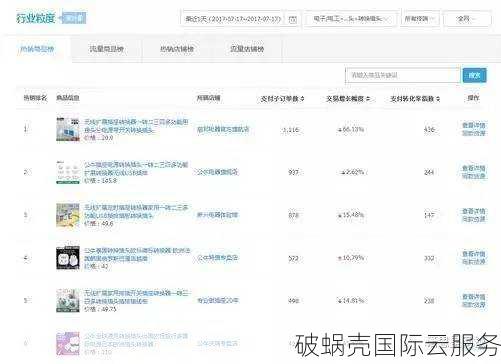501x364 pixels.
Task: Select the order count 878 cell
Action: click(293, 215)
